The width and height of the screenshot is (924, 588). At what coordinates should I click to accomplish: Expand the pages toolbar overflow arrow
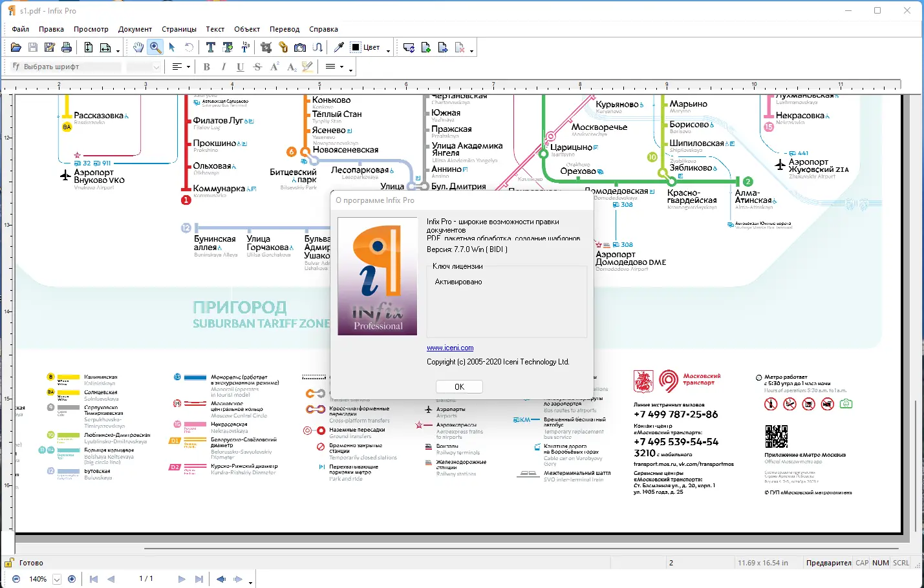pos(471,50)
